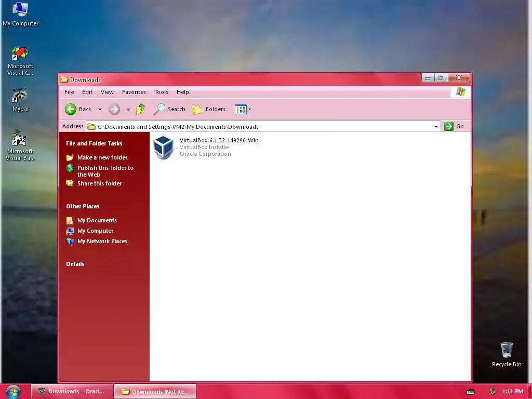Click the Up one level folder icon
The width and height of the screenshot is (532, 399).
(141, 109)
